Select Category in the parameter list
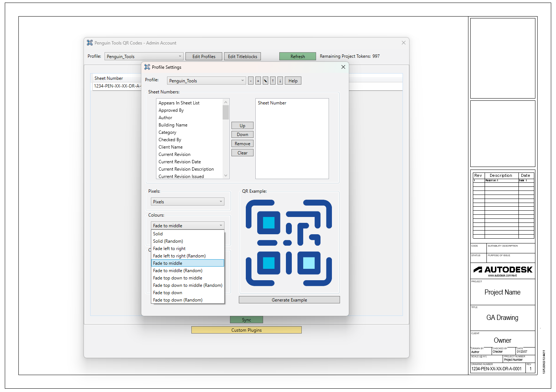The image size is (556, 392). tap(190, 132)
